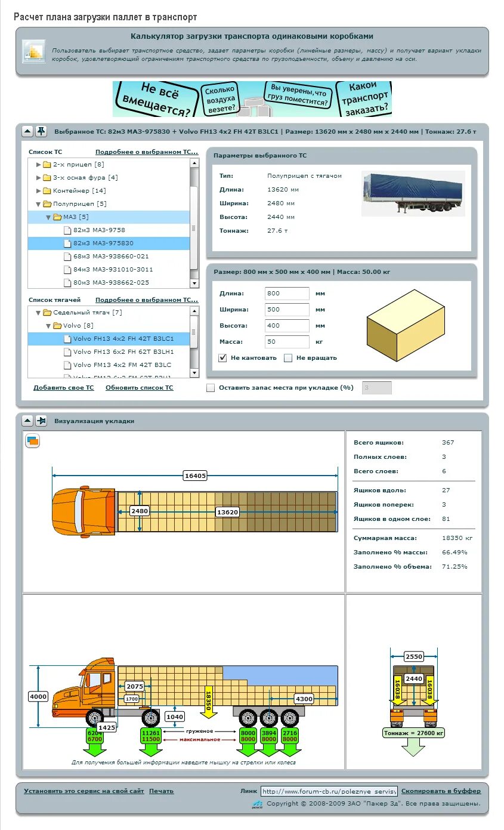Click the yellow box 3D preview
The image size is (504, 830).
tap(406, 326)
